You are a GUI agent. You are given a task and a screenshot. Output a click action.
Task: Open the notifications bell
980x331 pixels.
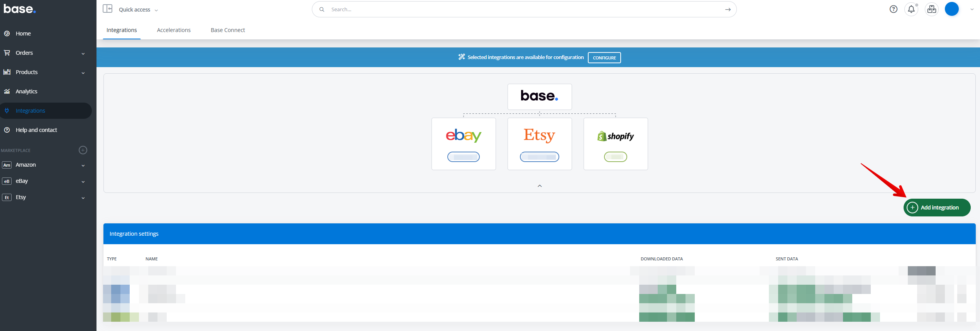click(x=911, y=9)
